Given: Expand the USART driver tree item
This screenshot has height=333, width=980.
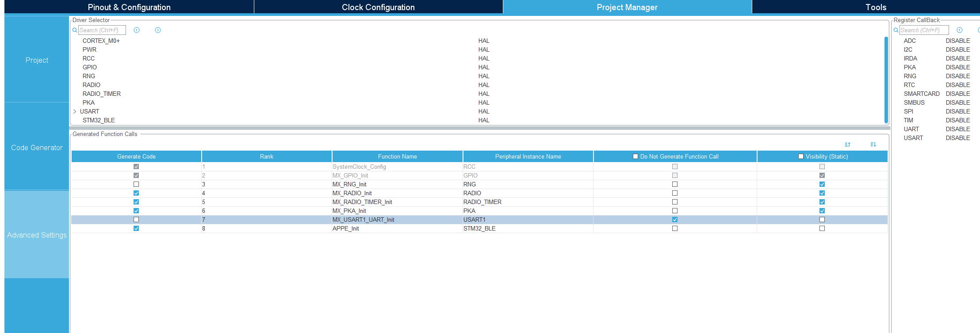Looking at the screenshot, I should (x=75, y=111).
